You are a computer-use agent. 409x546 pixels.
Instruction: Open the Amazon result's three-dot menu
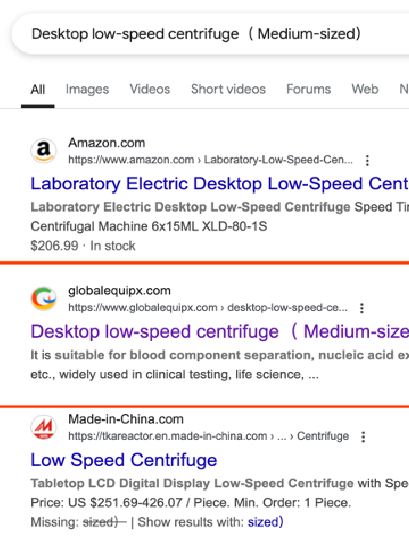tap(367, 160)
